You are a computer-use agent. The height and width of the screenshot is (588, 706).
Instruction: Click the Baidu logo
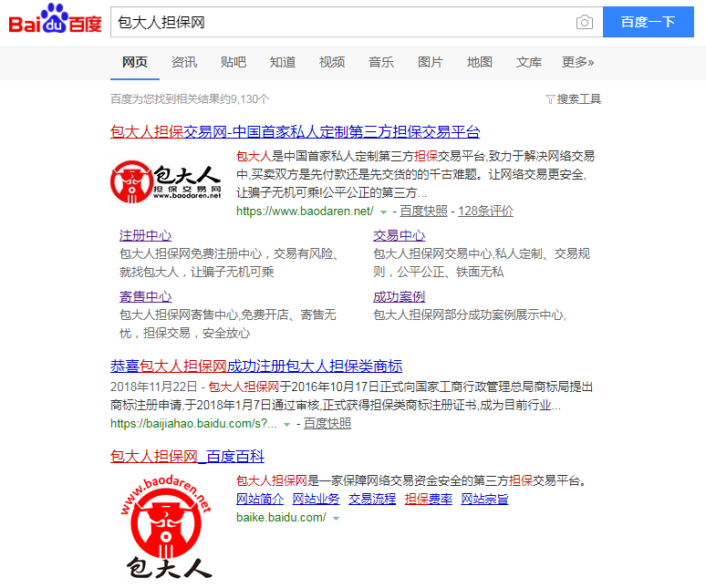coord(55,22)
